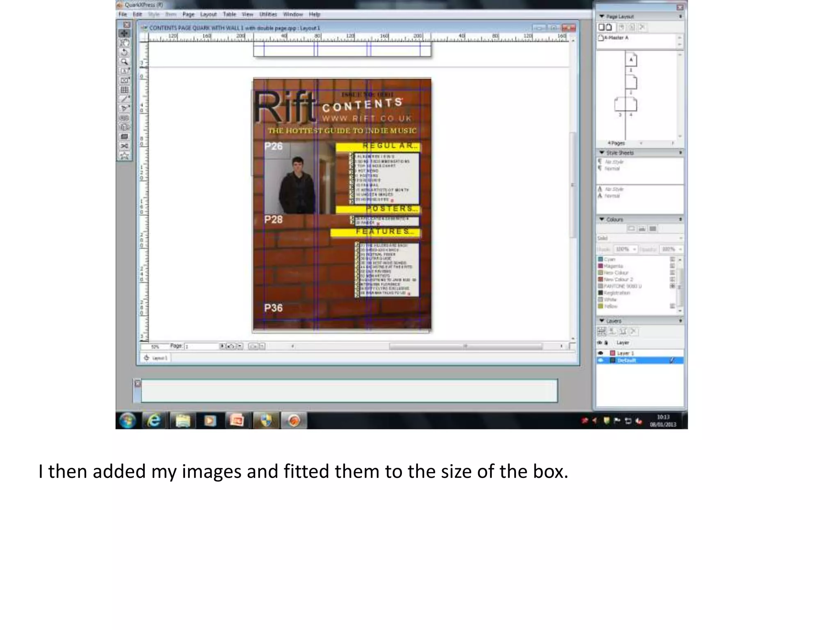Select the Yellow colour swatch
The width and height of the screenshot is (840, 630).
pyautogui.click(x=600, y=306)
